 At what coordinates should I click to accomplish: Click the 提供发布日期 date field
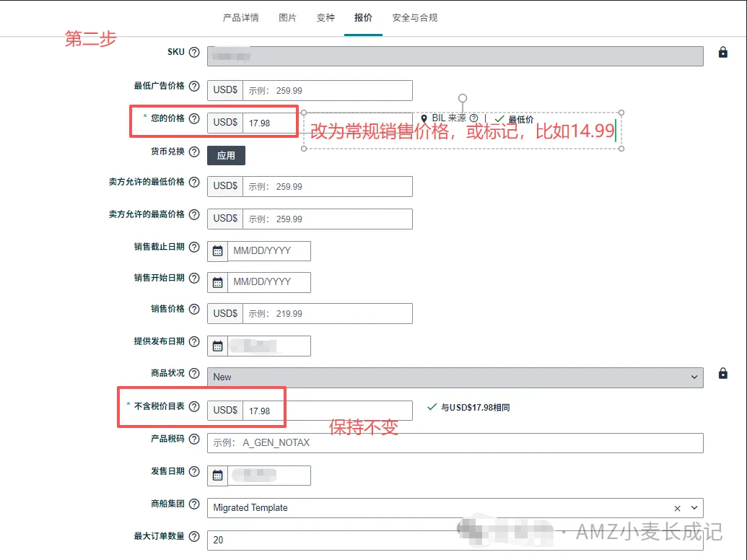pos(269,346)
